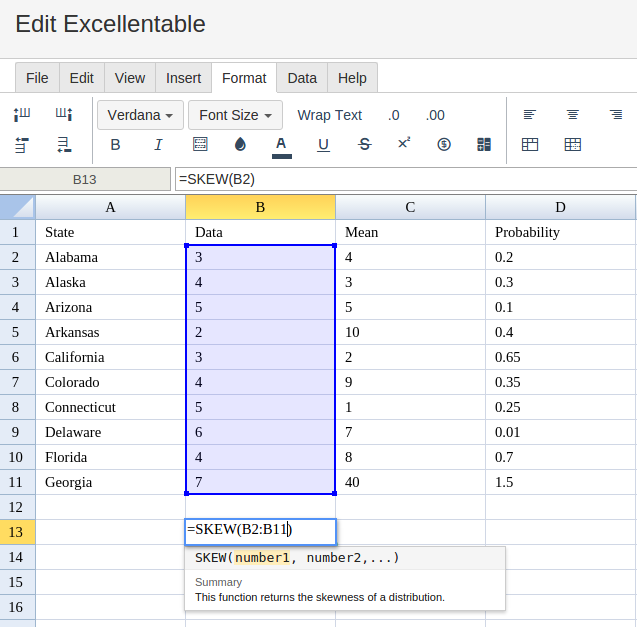The image size is (637, 627).
Task: Align text to the left
Action: click(x=530, y=115)
